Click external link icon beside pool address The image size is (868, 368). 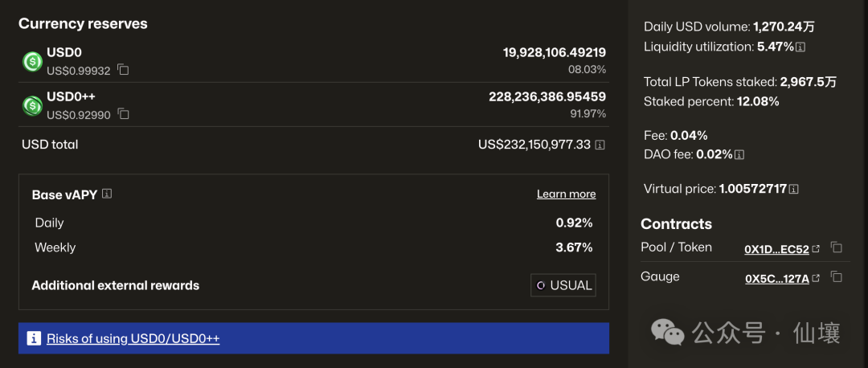[x=817, y=249]
